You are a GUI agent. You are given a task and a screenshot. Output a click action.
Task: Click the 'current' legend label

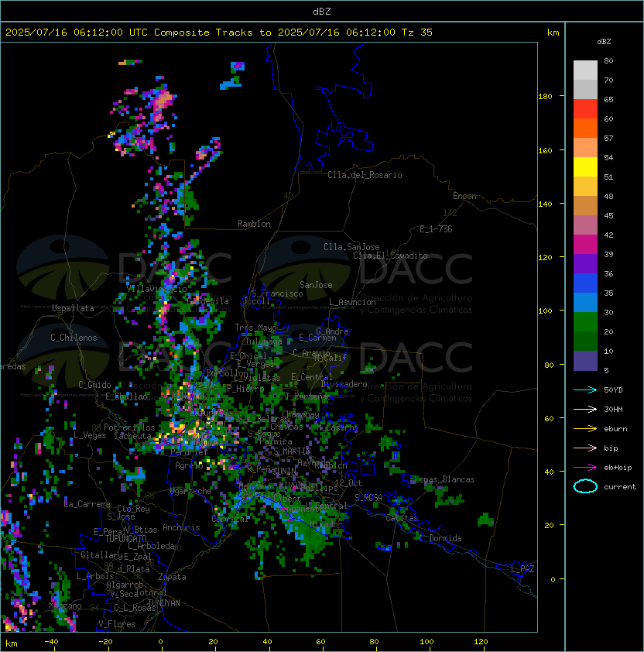point(620,487)
